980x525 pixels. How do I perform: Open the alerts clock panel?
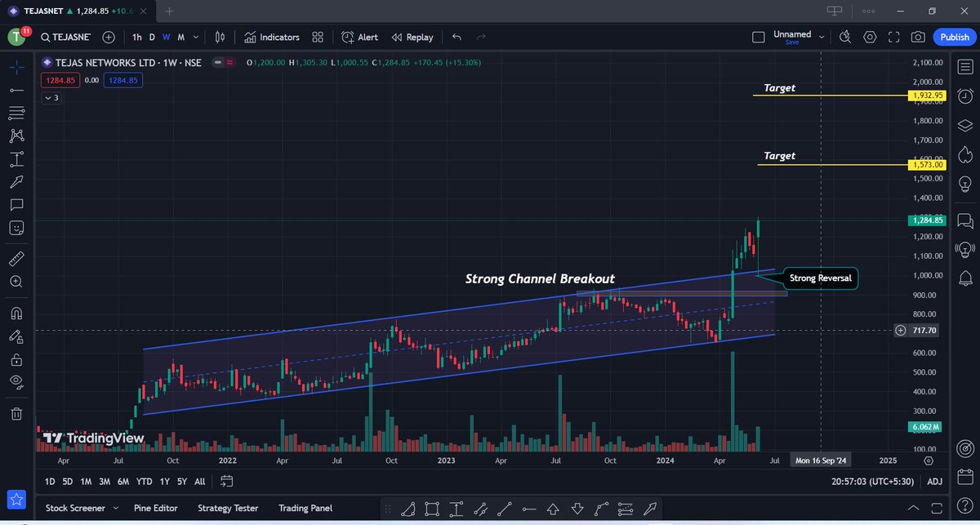(x=964, y=96)
